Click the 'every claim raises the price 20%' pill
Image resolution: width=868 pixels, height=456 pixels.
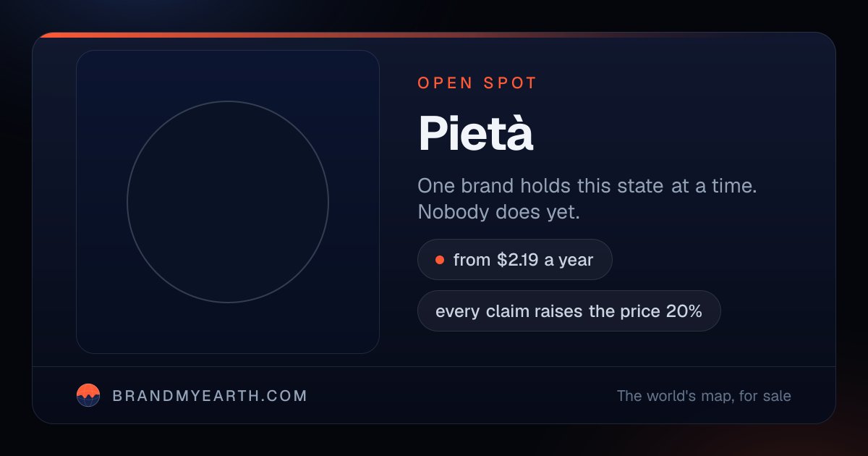coord(569,311)
